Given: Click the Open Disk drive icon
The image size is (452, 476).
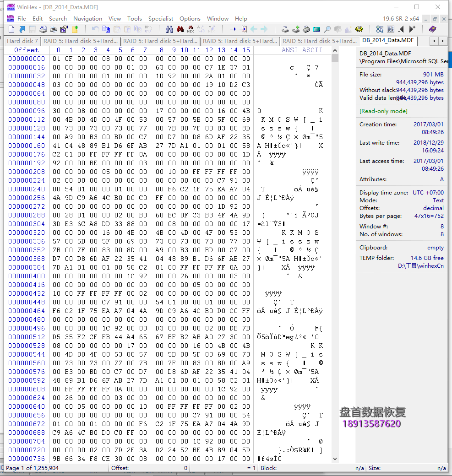Looking at the screenshot, I should pyautogui.click(x=285, y=29).
